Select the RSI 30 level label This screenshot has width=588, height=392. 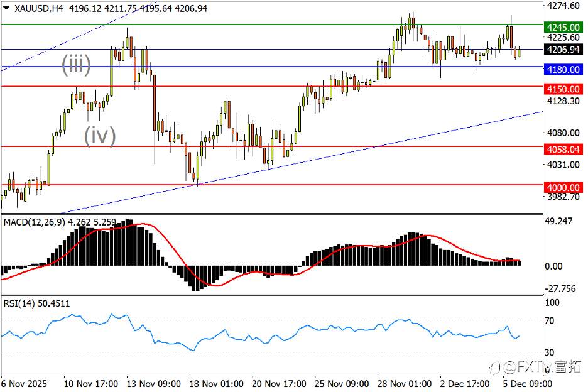click(550, 352)
